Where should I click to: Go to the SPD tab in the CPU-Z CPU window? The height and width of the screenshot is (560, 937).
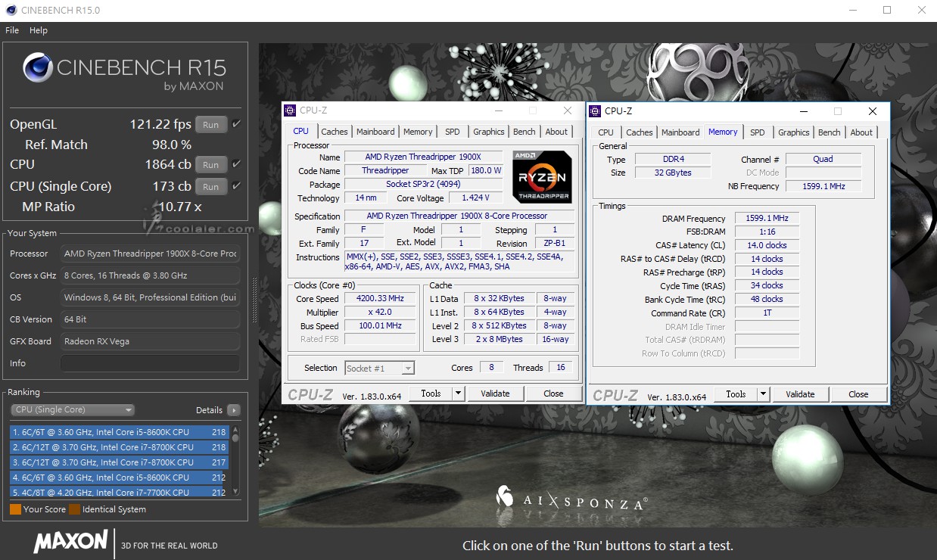click(453, 132)
